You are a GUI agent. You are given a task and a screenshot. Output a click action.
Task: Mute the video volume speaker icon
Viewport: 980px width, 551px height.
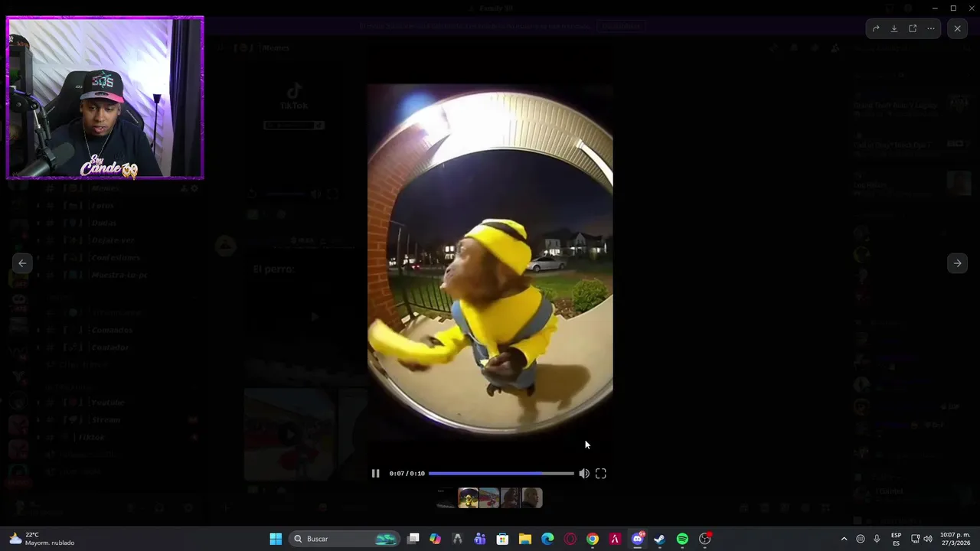[584, 474]
